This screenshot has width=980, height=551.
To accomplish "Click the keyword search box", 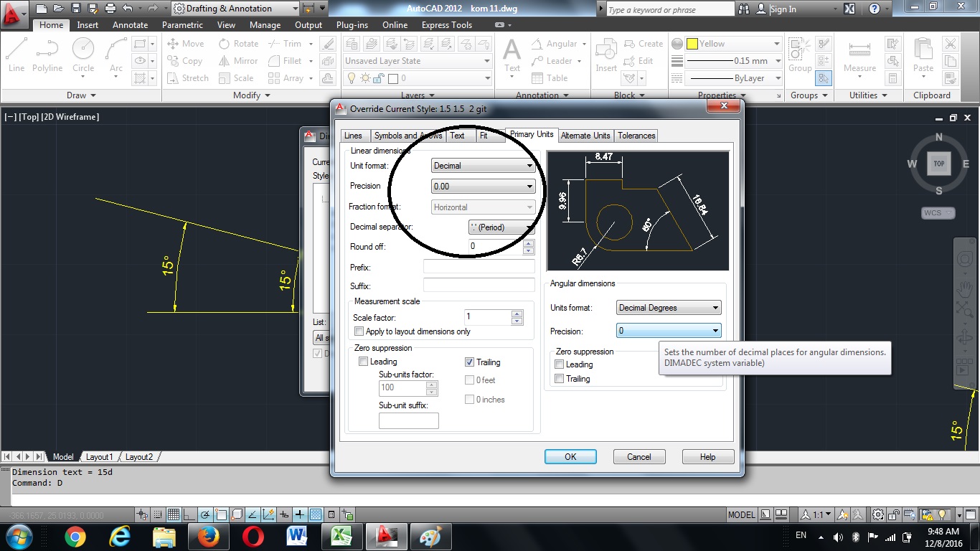I will click(x=669, y=9).
